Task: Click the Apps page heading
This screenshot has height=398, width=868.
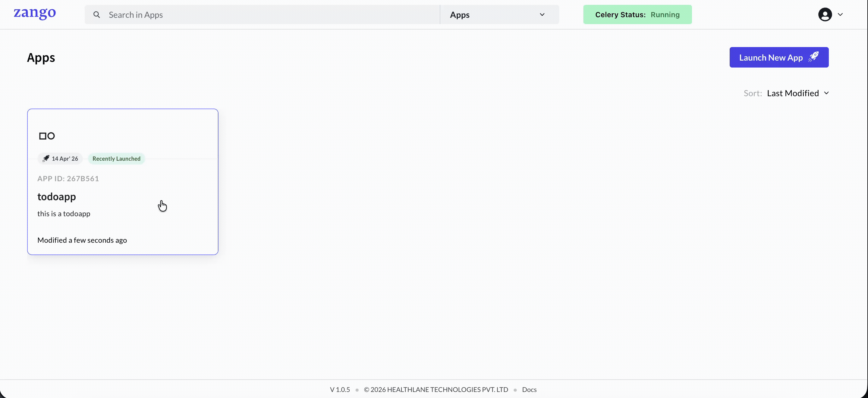Action: coord(41,58)
